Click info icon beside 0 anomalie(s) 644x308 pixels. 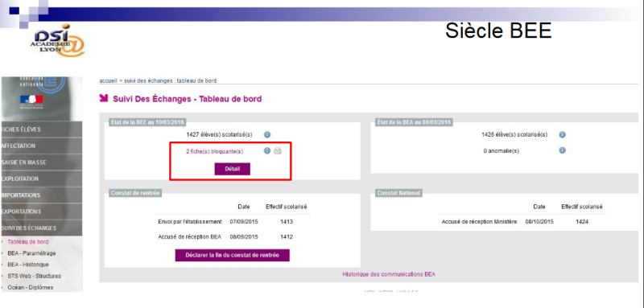pos(563,150)
